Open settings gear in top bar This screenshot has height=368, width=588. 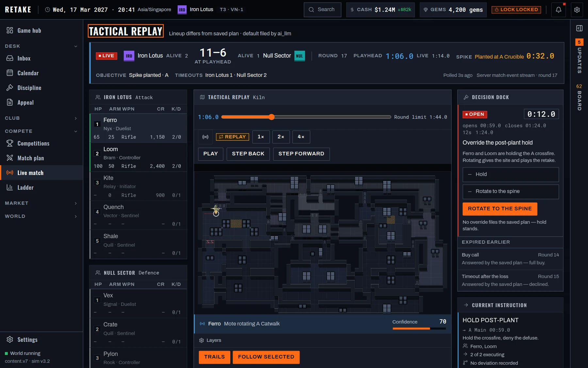(x=577, y=9)
